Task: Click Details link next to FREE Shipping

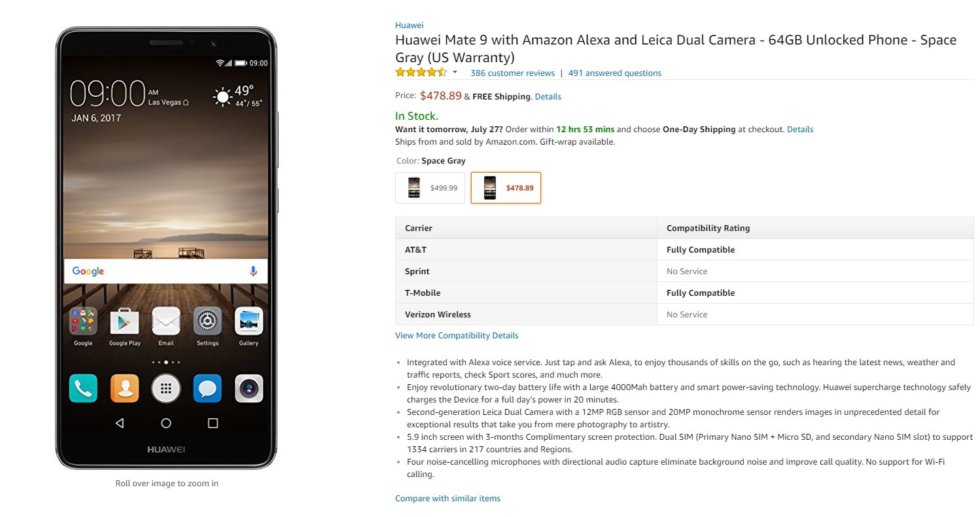Action: tap(548, 97)
